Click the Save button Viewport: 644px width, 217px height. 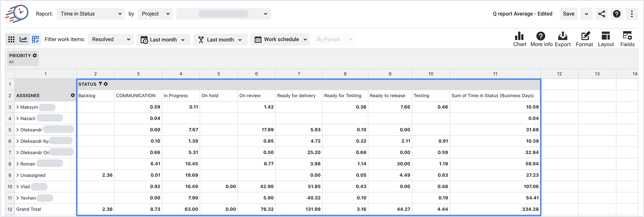click(x=568, y=14)
